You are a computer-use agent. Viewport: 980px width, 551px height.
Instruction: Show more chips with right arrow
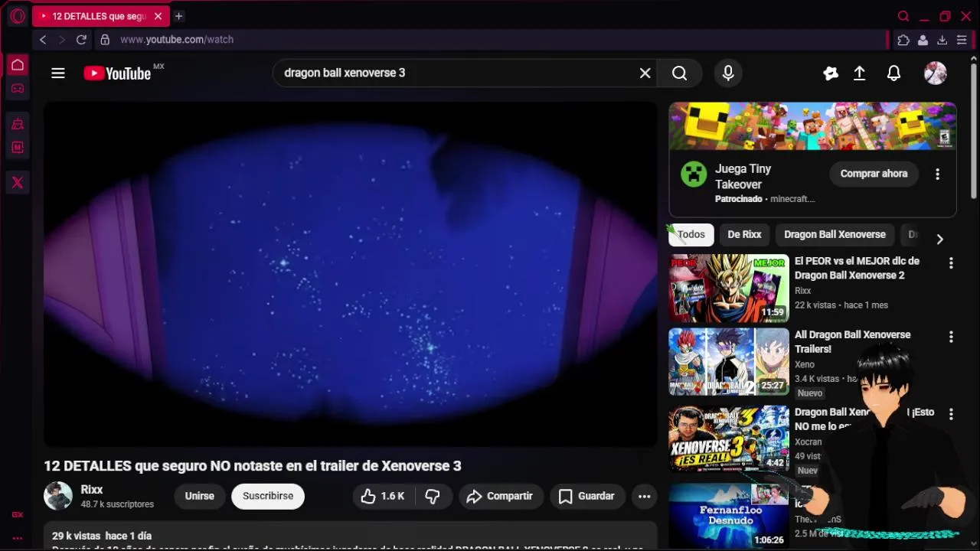click(939, 239)
